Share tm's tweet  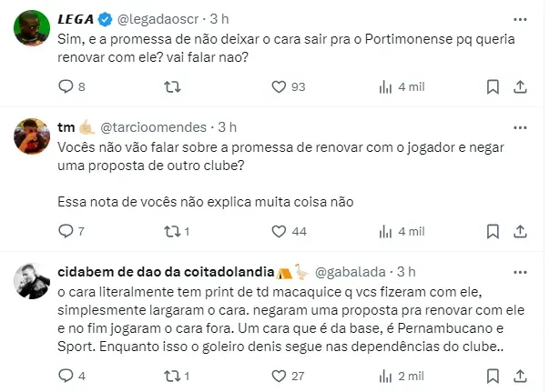click(x=521, y=231)
